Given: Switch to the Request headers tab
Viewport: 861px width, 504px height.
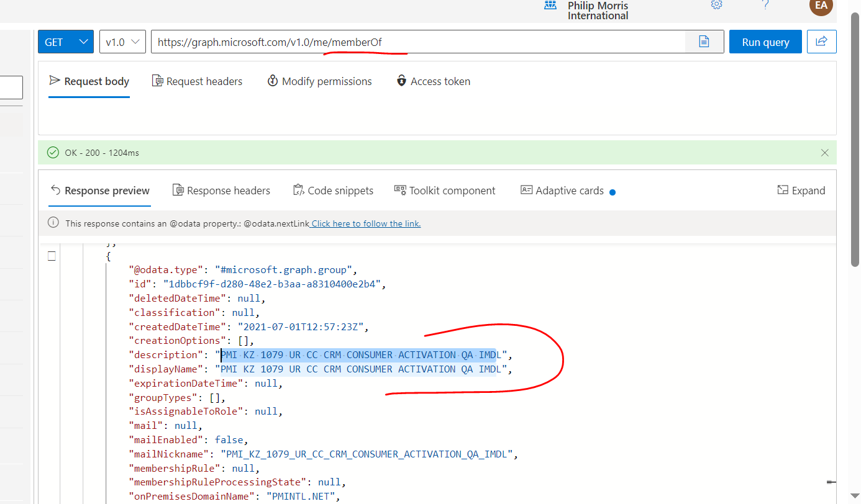Looking at the screenshot, I should click(197, 81).
